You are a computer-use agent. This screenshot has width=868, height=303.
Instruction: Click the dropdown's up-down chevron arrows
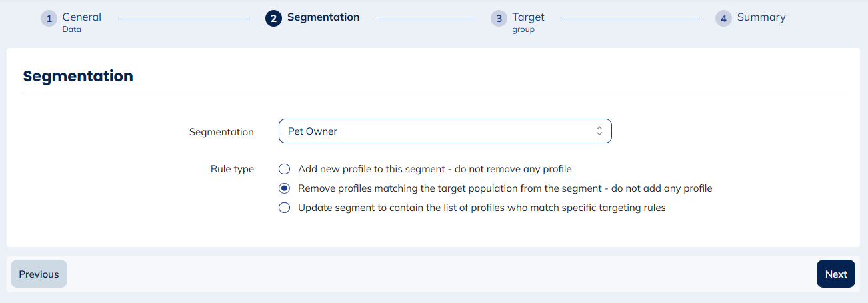(x=599, y=131)
